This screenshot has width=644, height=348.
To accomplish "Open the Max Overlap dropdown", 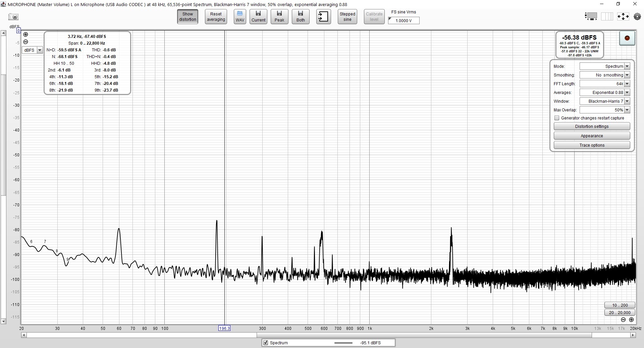I will click(605, 110).
